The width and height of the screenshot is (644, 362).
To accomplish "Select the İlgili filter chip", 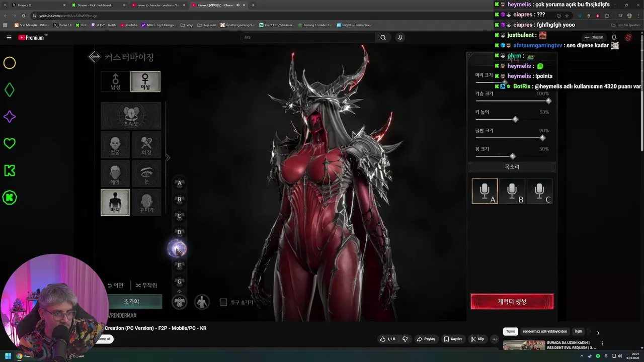I will (x=579, y=331).
